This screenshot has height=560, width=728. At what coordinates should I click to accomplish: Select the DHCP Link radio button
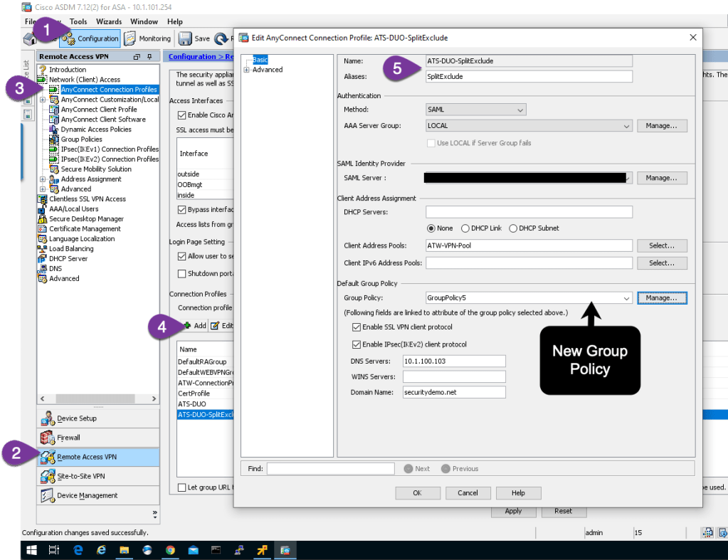tap(465, 228)
